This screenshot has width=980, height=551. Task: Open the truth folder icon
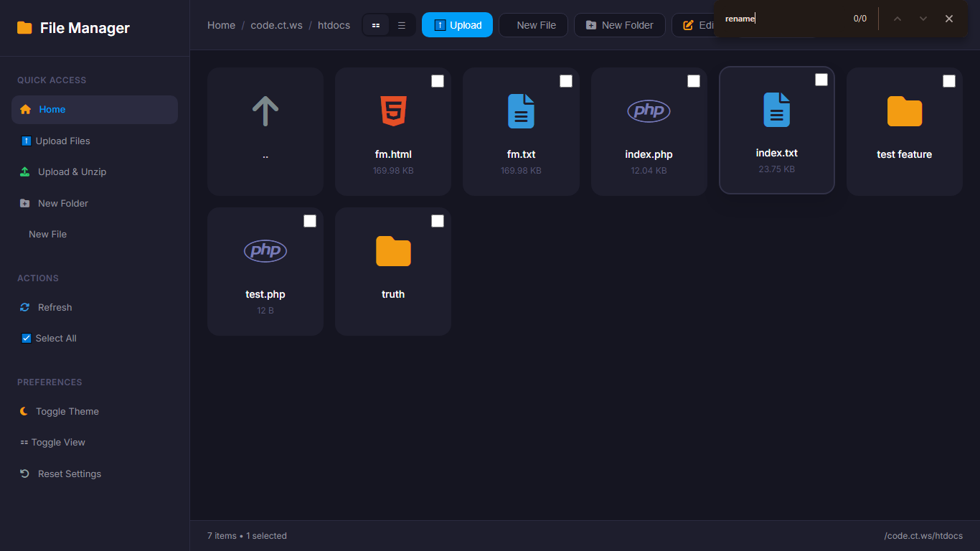pos(393,251)
